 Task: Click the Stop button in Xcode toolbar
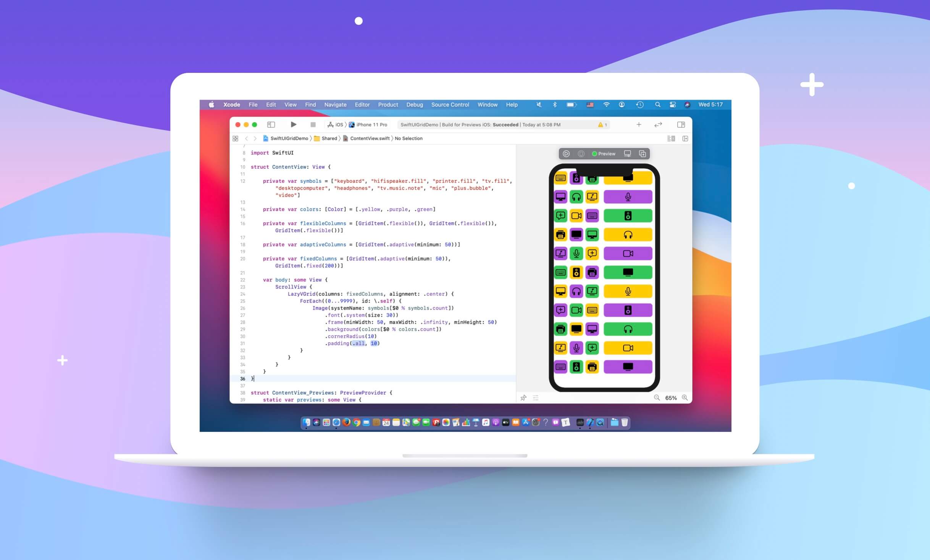pos(313,124)
